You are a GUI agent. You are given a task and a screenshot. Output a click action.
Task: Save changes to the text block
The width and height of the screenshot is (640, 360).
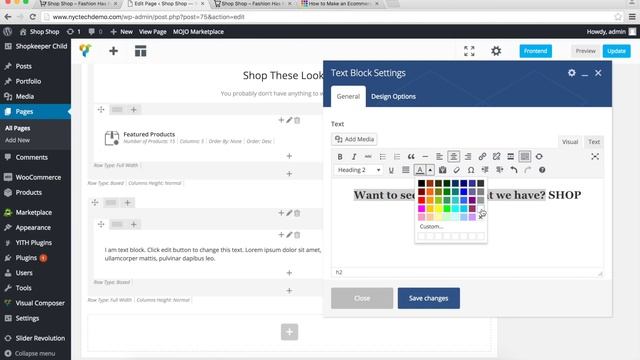click(429, 298)
